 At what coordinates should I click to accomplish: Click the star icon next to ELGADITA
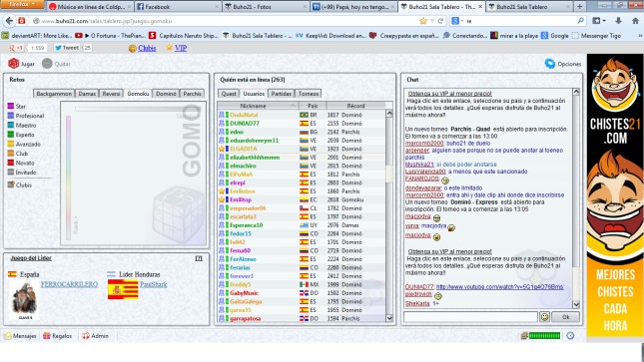click(x=222, y=149)
